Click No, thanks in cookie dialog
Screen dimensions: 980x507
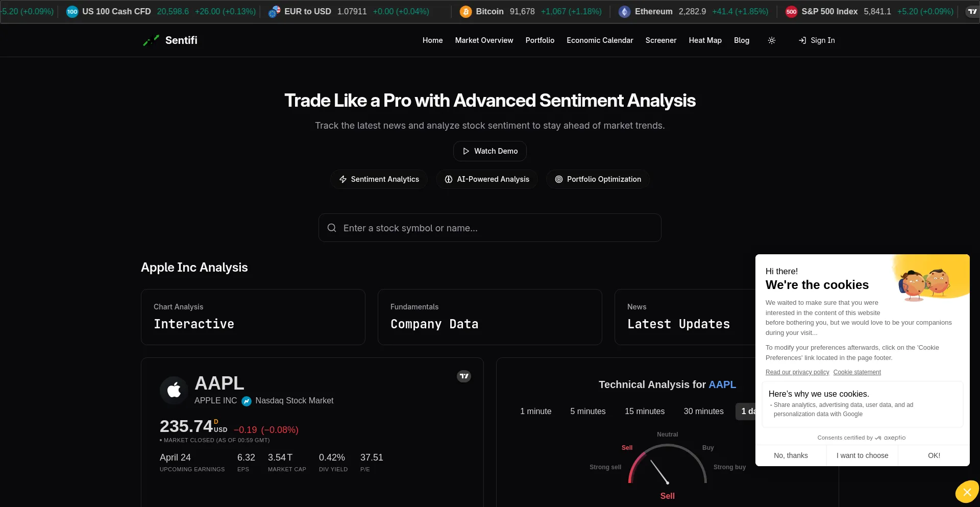[x=791, y=455]
